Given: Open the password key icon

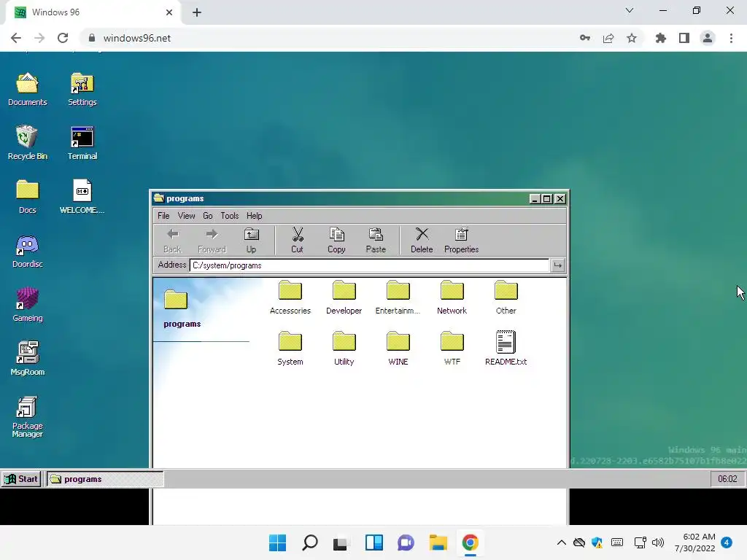Looking at the screenshot, I should (x=585, y=38).
